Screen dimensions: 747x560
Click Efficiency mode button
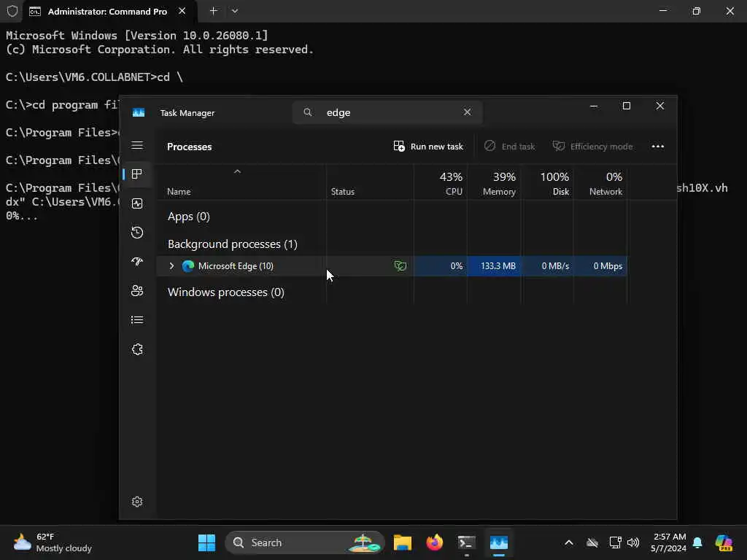(x=592, y=146)
